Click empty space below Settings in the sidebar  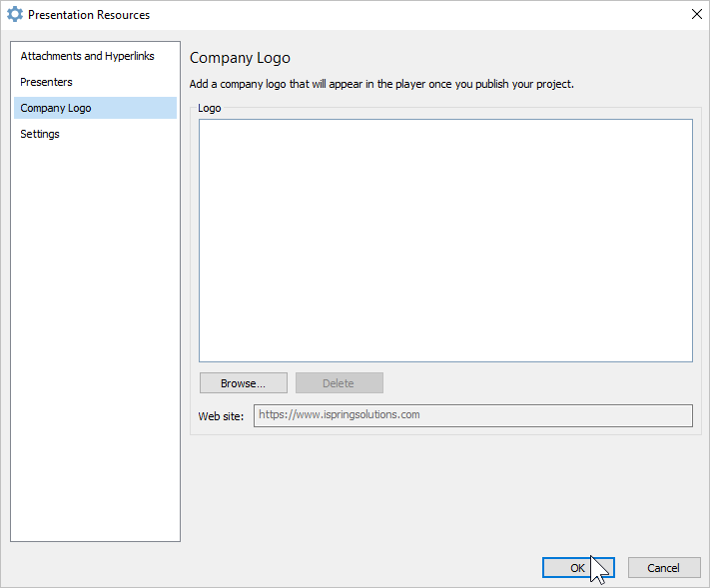point(95,339)
